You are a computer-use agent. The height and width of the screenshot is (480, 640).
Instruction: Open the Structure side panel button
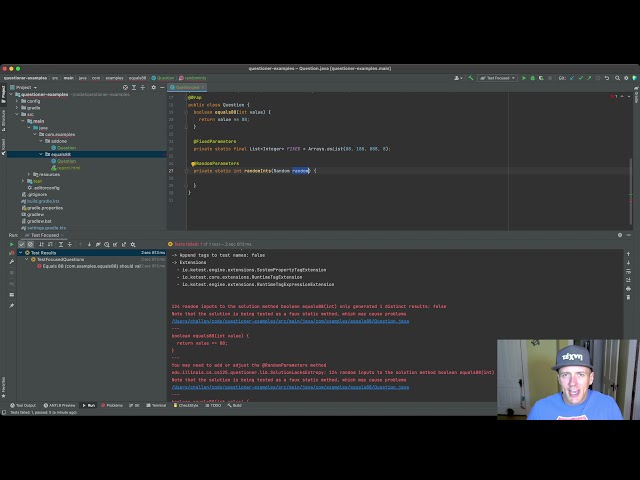click(x=3, y=120)
